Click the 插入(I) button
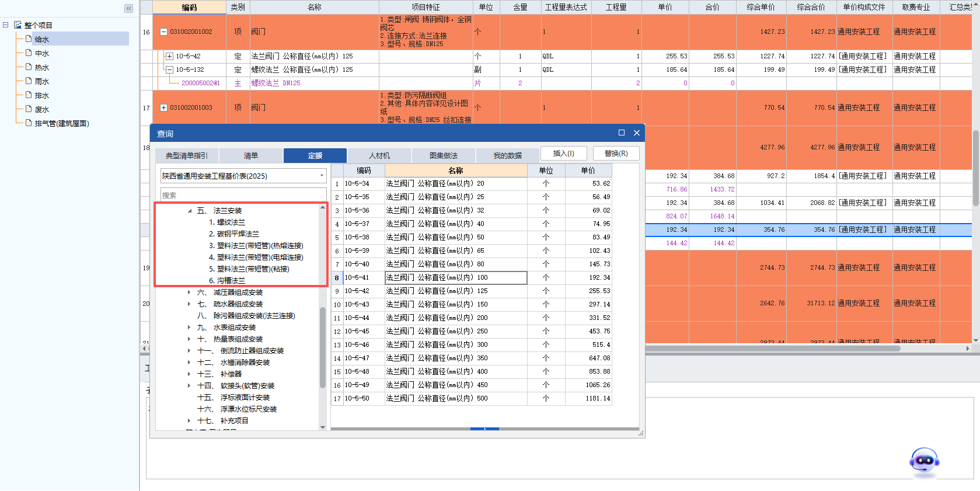The width and height of the screenshot is (980, 491). [564, 154]
